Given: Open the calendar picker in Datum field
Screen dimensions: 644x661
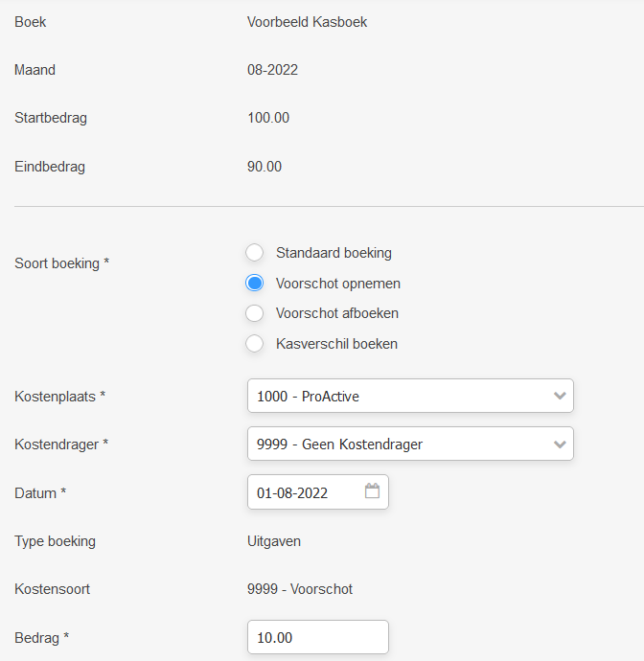Looking at the screenshot, I should (x=372, y=491).
